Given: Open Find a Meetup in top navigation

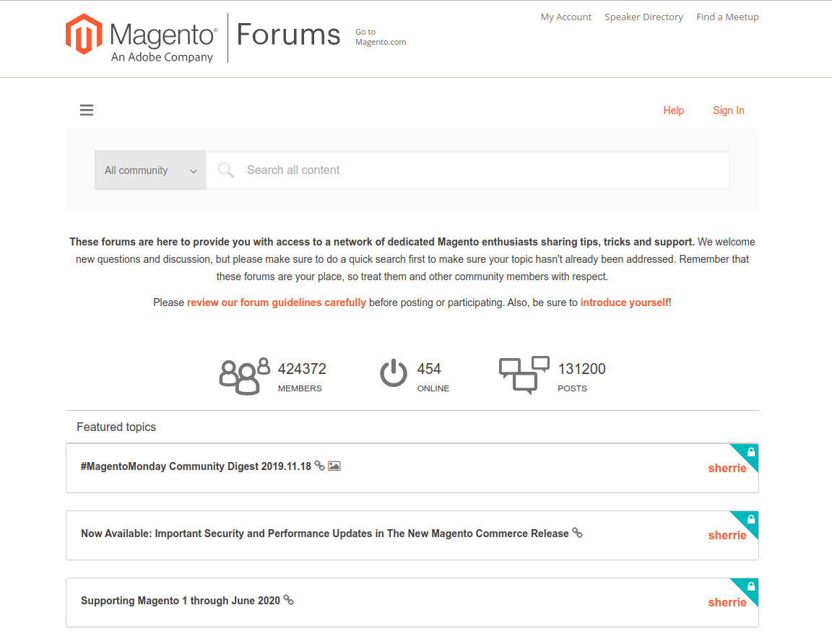Looking at the screenshot, I should (x=727, y=17).
